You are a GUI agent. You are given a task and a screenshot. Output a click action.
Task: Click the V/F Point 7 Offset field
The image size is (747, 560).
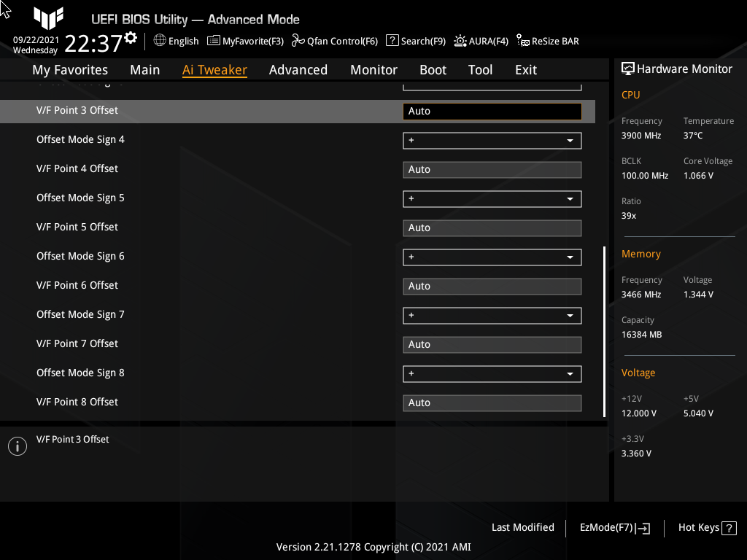(x=492, y=345)
